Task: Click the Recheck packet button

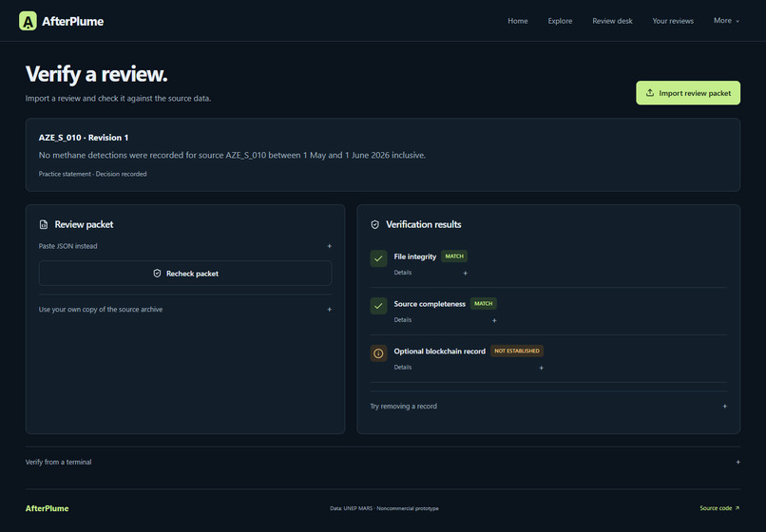Action: [x=185, y=274]
